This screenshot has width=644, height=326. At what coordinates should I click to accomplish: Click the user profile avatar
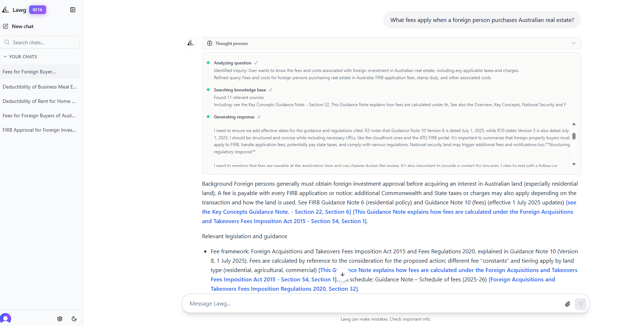(6, 319)
